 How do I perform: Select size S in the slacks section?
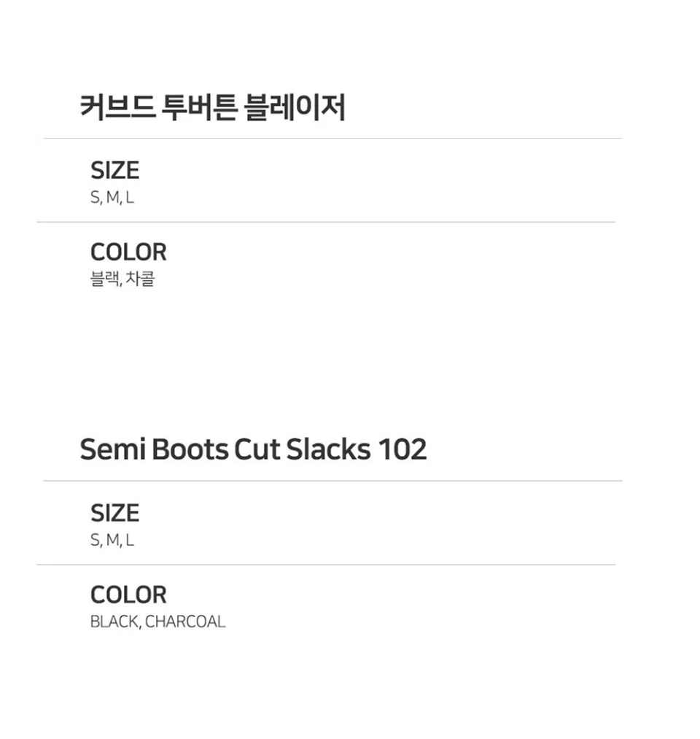(x=95, y=541)
